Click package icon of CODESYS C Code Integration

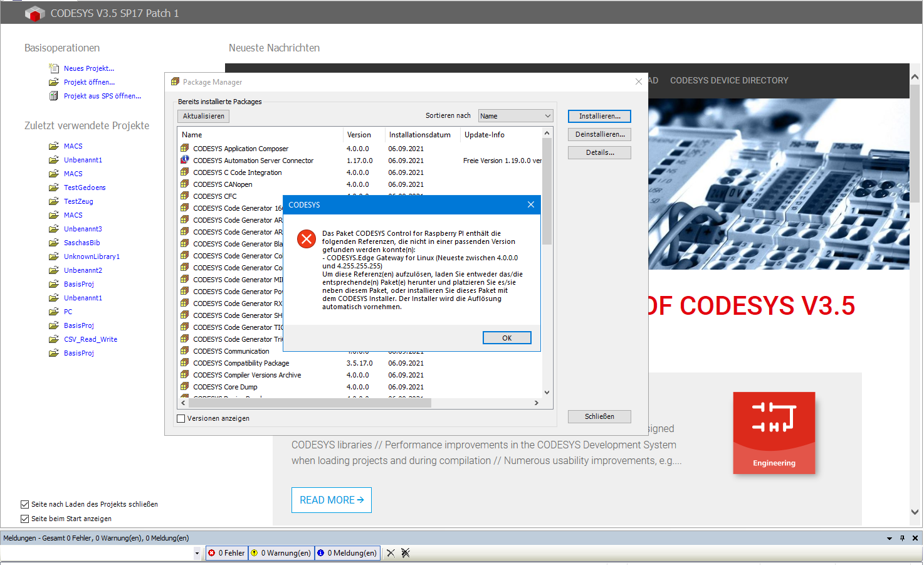[185, 172]
